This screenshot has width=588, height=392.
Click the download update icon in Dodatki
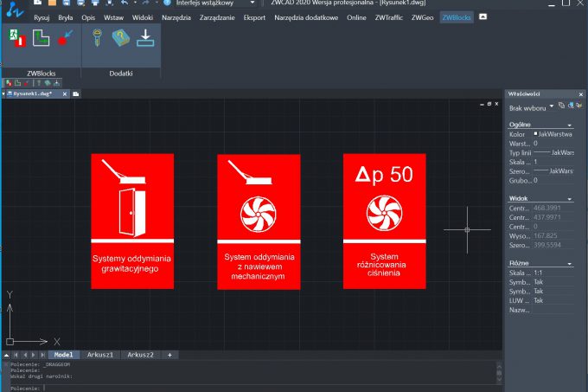click(145, 38)
